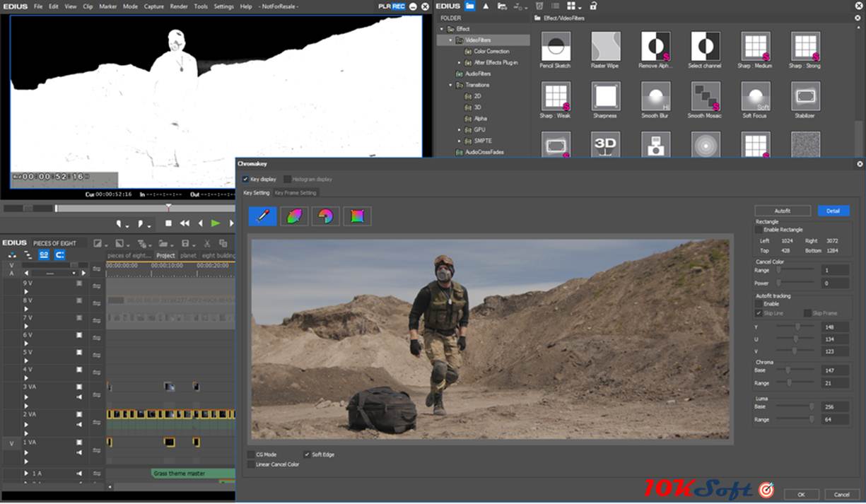Select the Smooth Mosaic filter
866x504 pixels.
click(705, 96)
